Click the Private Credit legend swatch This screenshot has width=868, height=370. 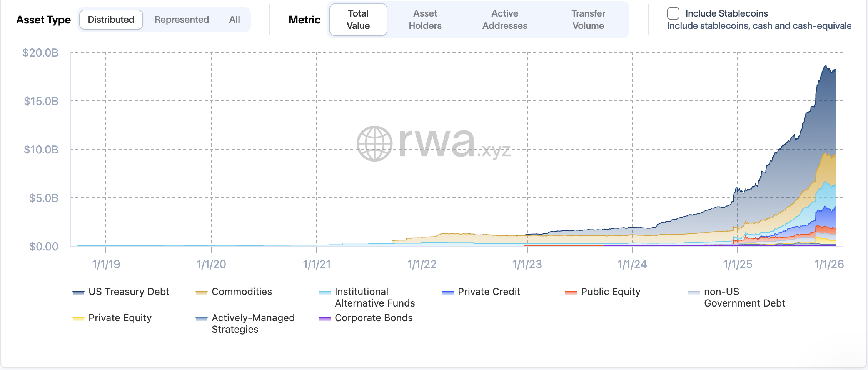[448, 293]
